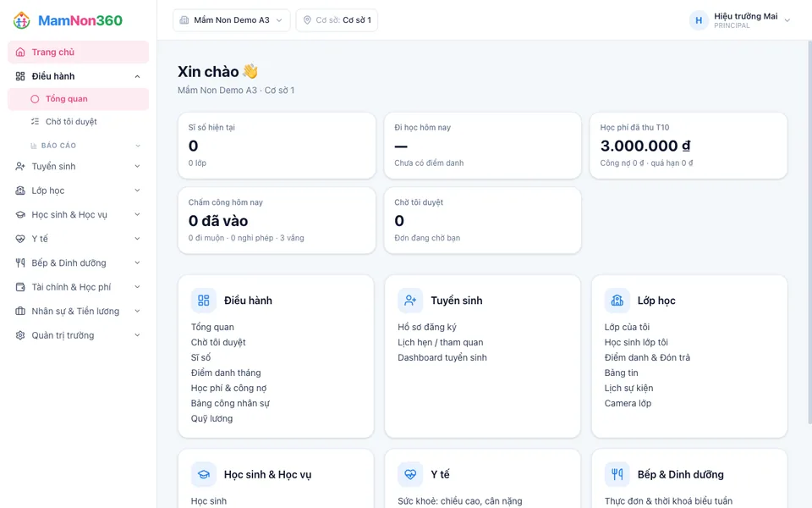
Task: Click the Y tế sidebar heart icon
Action: point(20,239)
